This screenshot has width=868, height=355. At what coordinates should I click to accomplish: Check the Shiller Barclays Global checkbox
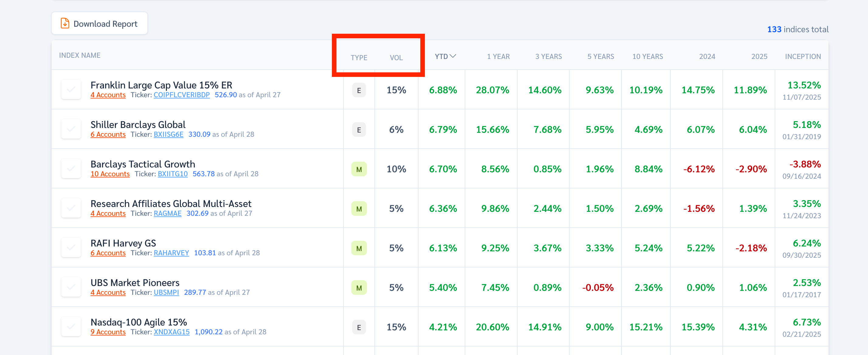click(71, 129)
